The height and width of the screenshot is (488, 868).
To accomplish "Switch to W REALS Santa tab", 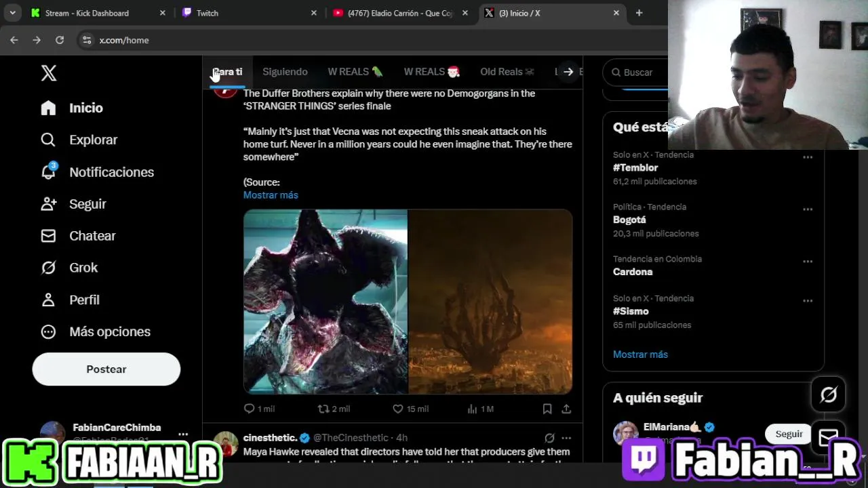I will [x=432, y=72].
